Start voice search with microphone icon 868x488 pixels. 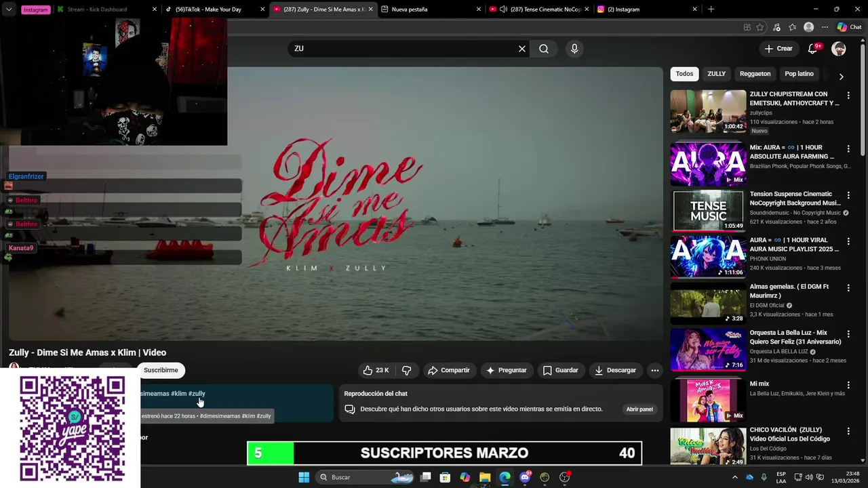574,49
